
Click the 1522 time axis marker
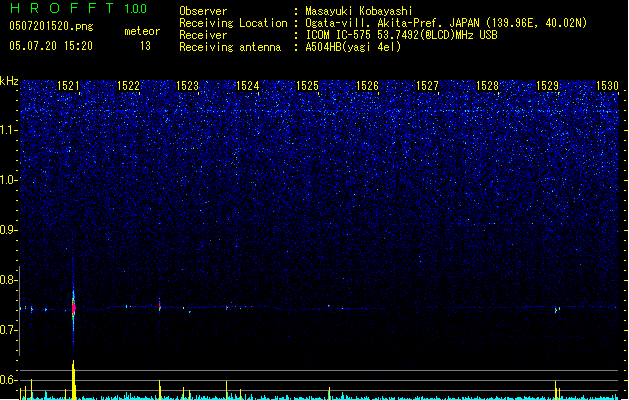[x=128, y=86]
